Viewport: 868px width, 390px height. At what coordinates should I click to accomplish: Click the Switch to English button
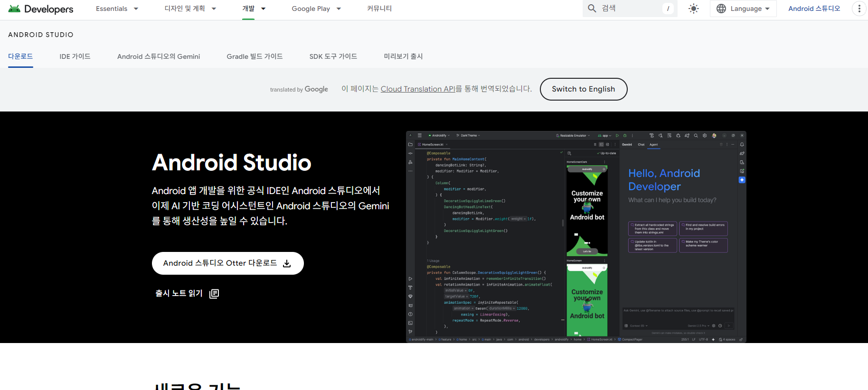(584, 89)
